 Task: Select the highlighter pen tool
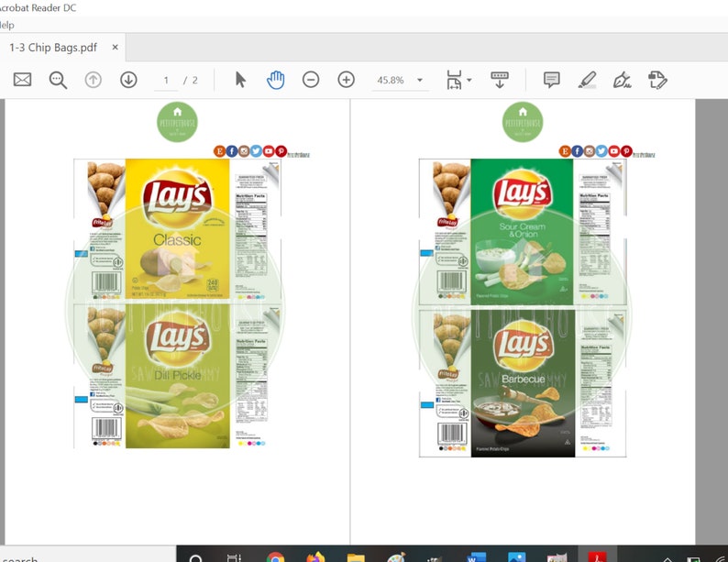point(588,80)
